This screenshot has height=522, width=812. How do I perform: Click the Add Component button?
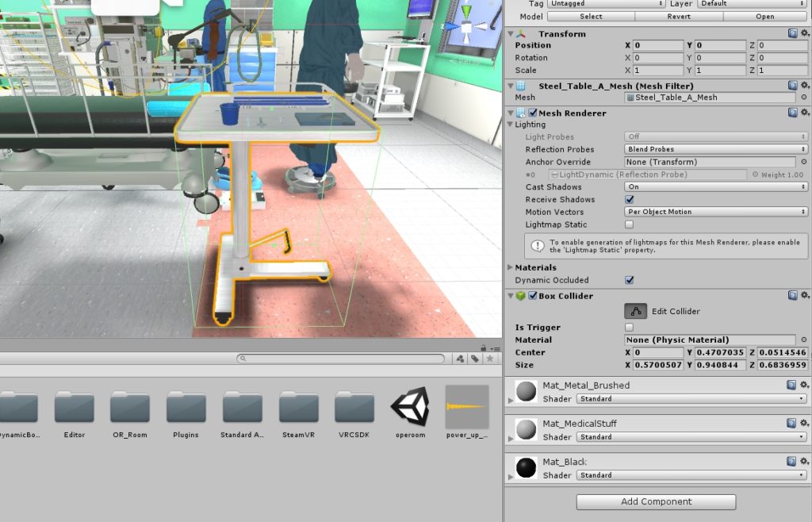coord(656,501)
